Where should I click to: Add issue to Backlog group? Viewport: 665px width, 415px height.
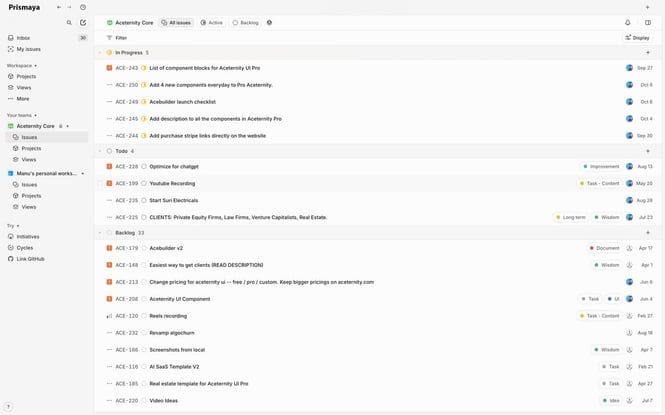click(x=648, y=233)
